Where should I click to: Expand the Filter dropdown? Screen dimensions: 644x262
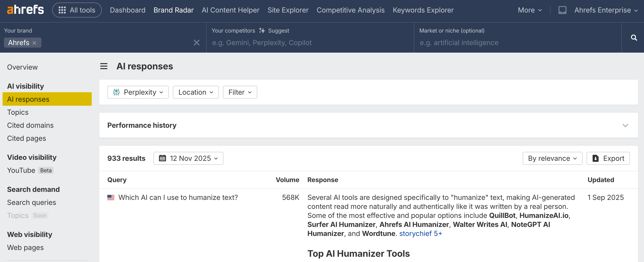(x=240, y=92)
